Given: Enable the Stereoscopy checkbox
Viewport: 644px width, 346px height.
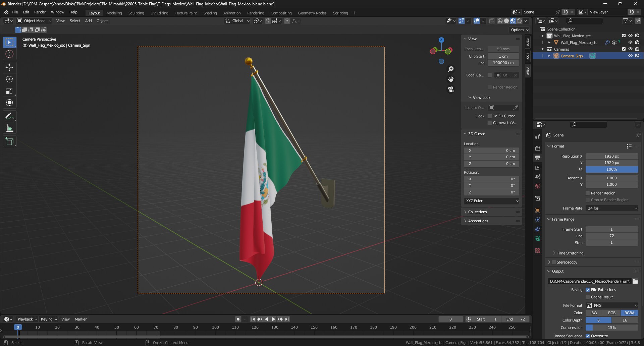Looking at the screenshot, I should (x=554, y=262).
